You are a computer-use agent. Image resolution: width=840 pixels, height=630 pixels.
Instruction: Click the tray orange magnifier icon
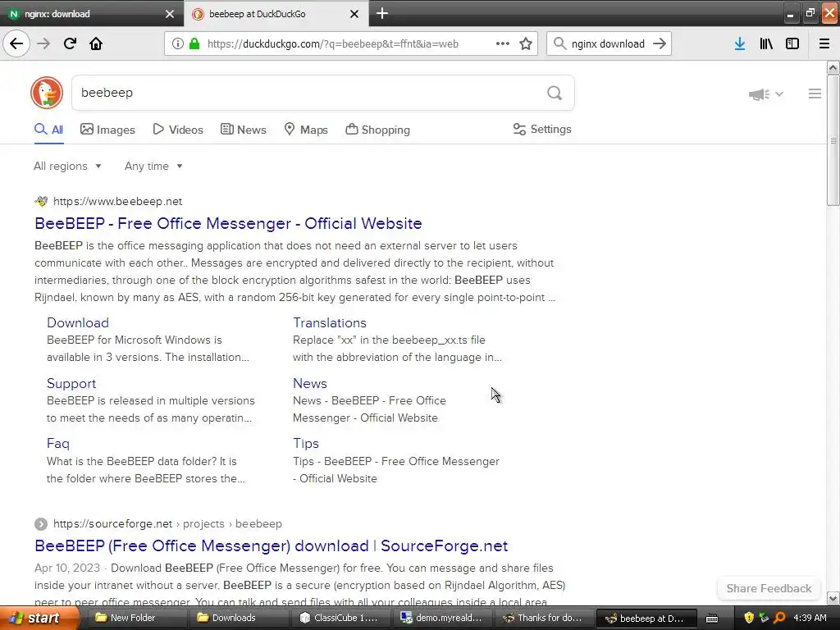point(779,619)
